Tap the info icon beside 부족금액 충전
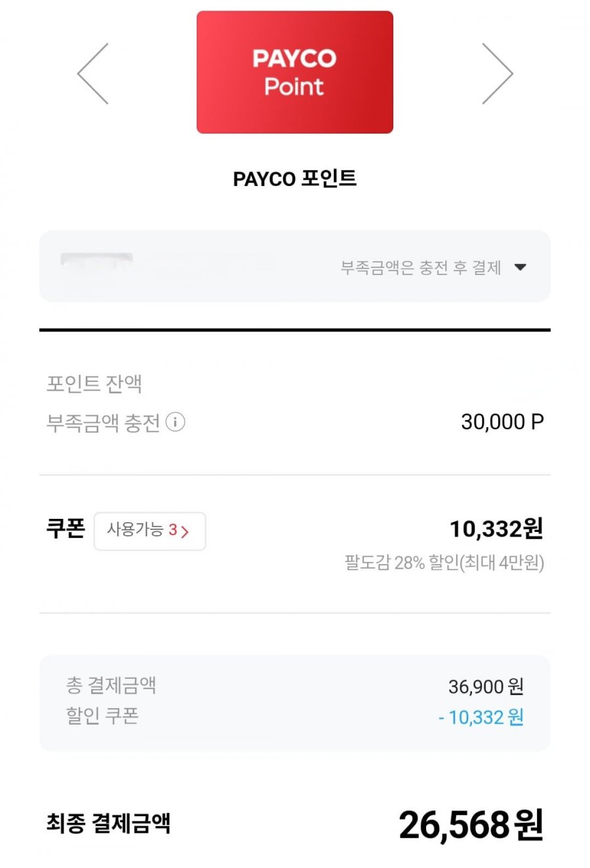The width and height of the screenshot is (590, 868). (175, 423)
